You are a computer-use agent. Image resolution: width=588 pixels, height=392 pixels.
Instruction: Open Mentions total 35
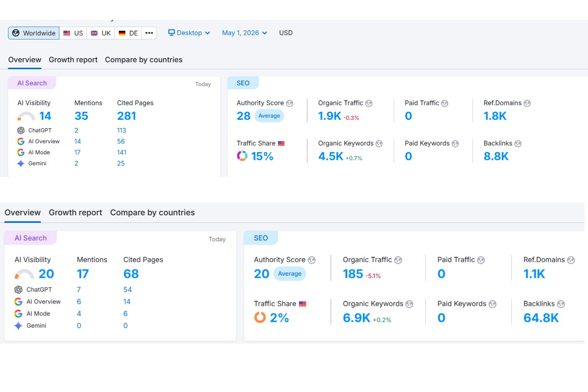click(81, 116)
